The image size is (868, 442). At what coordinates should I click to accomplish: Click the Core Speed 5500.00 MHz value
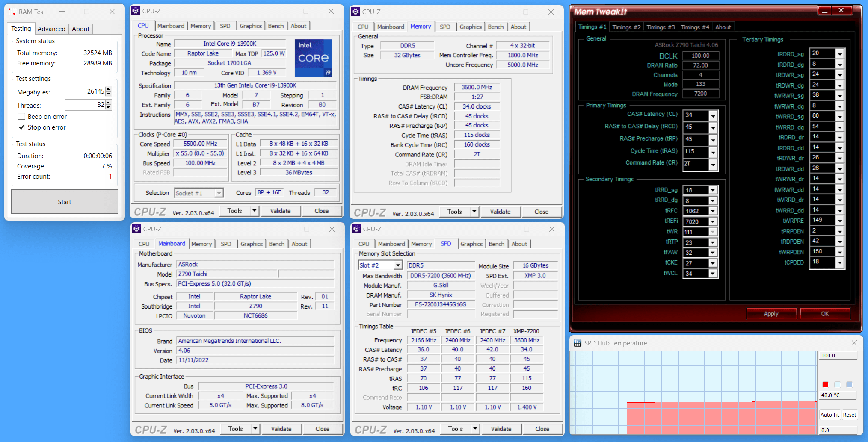(200, 144)
